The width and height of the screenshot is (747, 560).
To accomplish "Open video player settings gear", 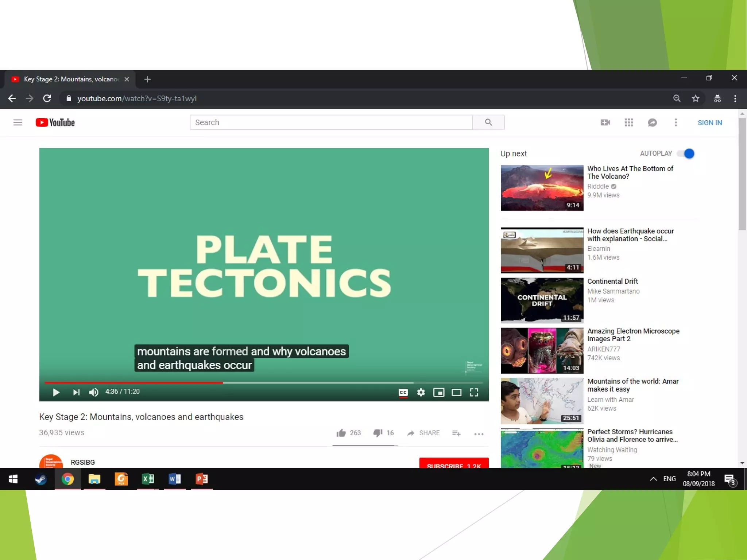I will 421,392.
